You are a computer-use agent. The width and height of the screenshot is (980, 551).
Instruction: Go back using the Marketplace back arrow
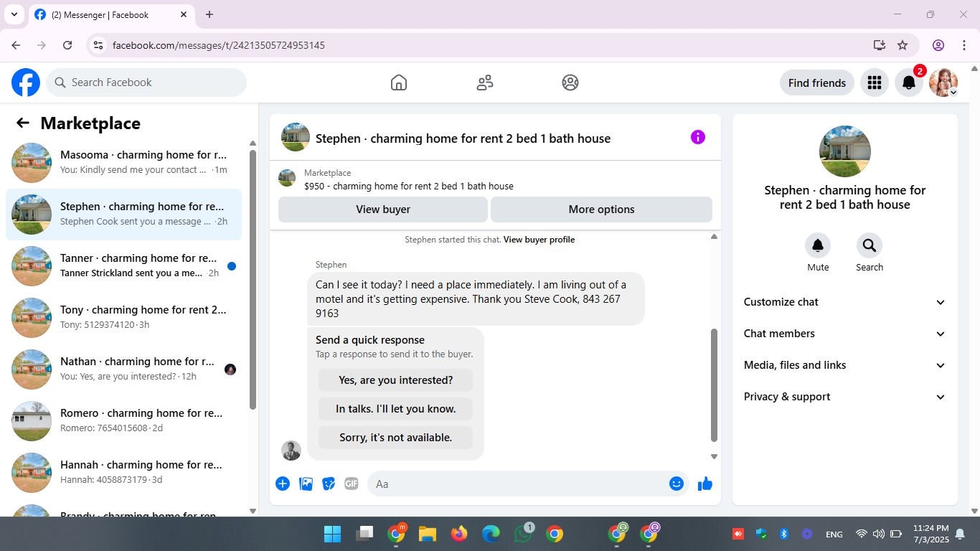[x=23, y=123]
